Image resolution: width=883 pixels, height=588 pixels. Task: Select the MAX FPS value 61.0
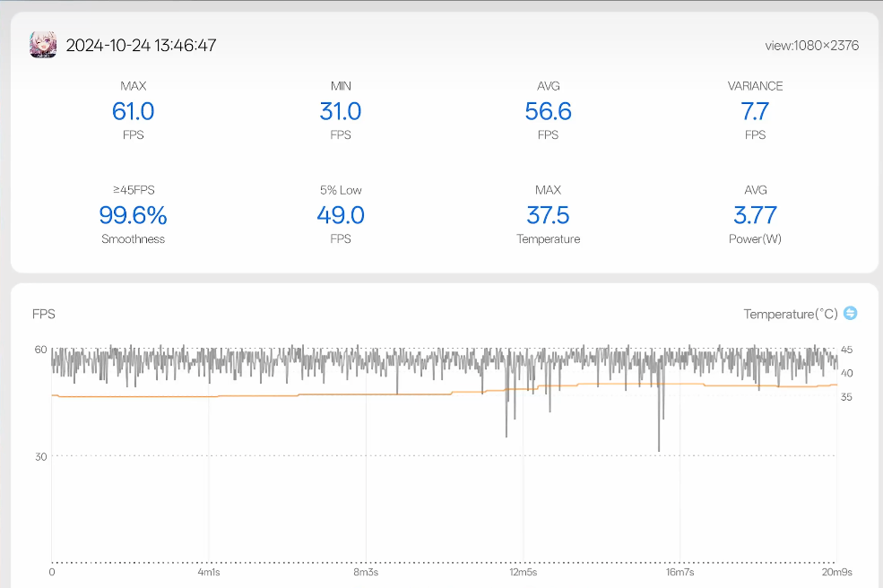pyautogui.click(x=133, y=111)
